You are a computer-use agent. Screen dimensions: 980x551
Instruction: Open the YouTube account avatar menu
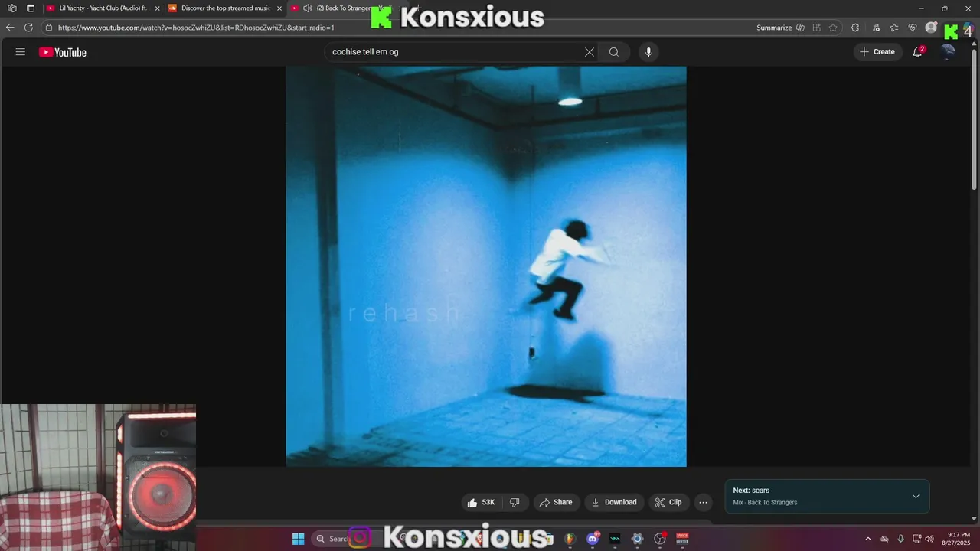949,52
